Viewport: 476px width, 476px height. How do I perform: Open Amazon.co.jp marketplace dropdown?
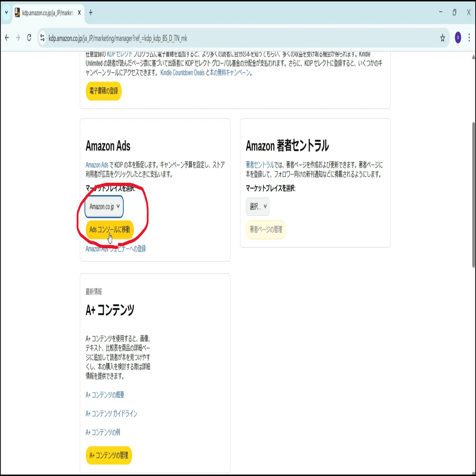click(104, 207)
